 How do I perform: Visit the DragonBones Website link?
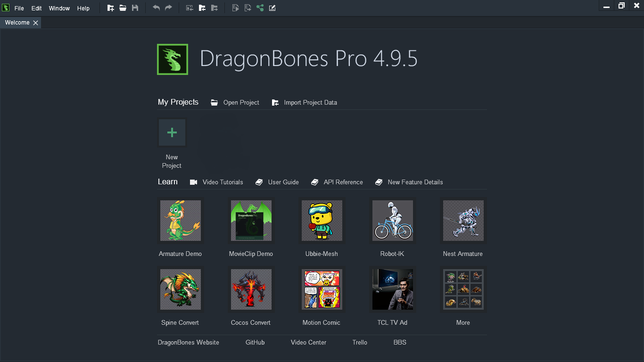189,342
